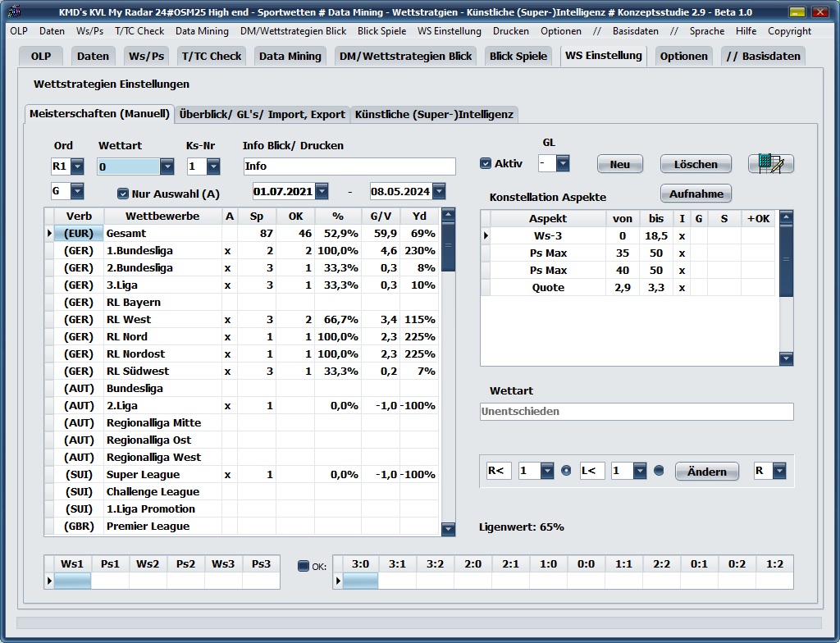Click the Info text field
This screenshot has height=643, width=840.
coord(349,166)
